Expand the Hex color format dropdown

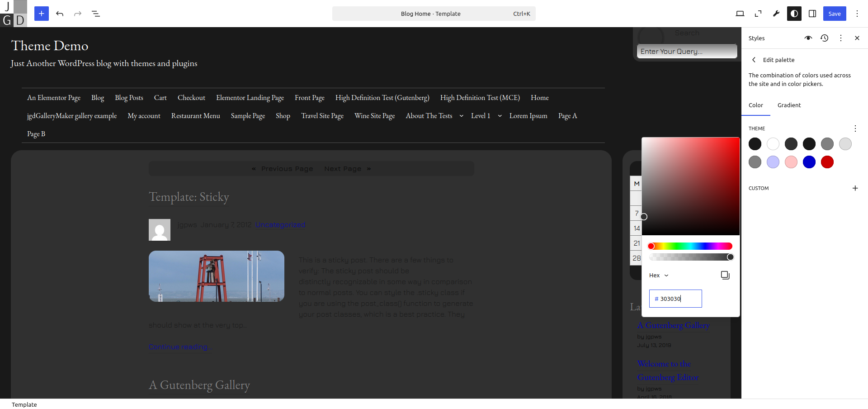click(x=659, y=275)
